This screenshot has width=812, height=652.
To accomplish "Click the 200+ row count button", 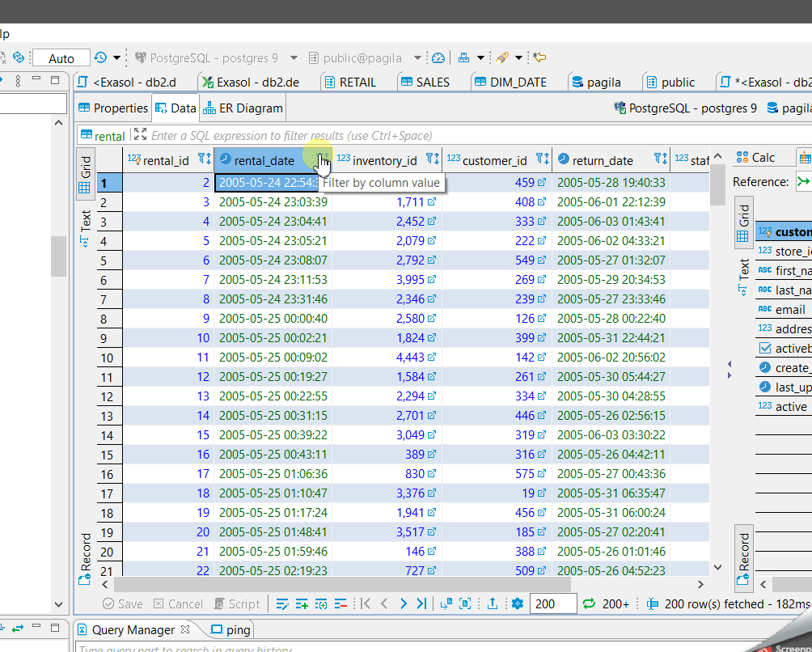I will 615,603.
